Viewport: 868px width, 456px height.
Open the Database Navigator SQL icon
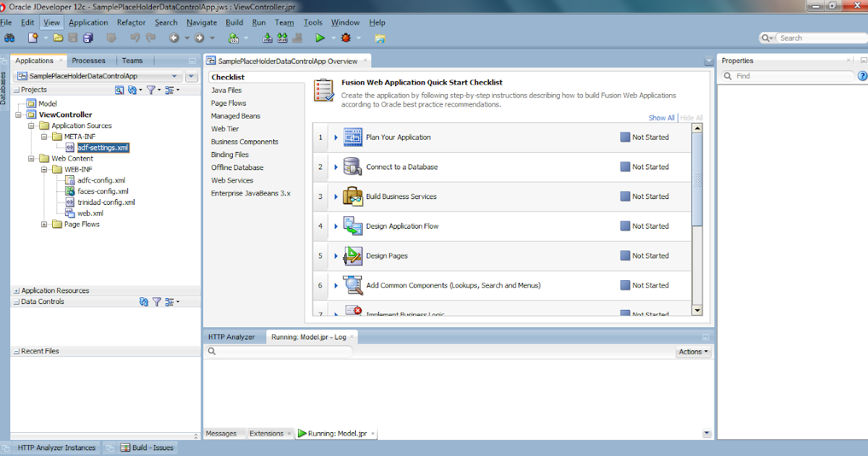click(x=233, y=38)
